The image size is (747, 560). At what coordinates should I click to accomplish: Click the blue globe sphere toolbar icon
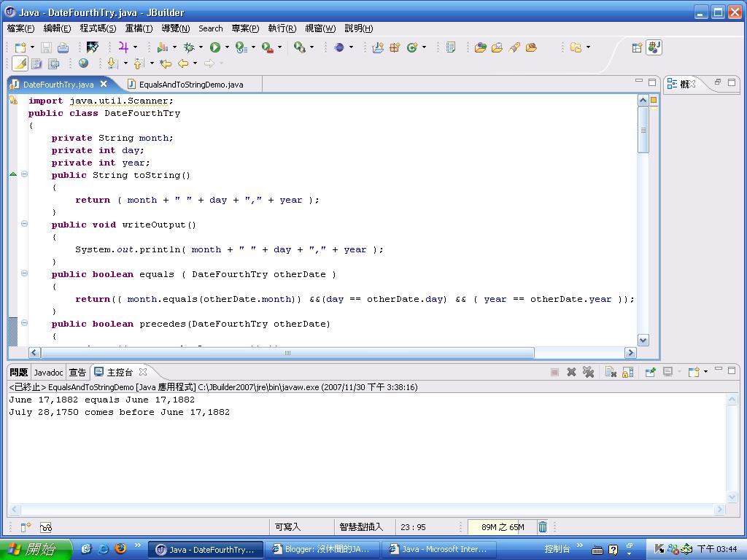(x=339, y=47)
